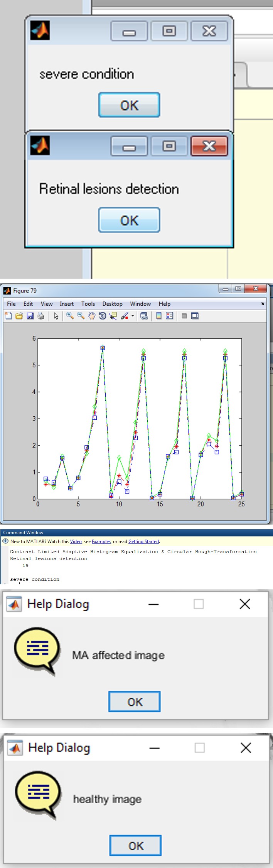Viewport: 273px width, 868px height.
Task: Click inside the plot axes of Figure 79
Action: pyautogui.click(x=140, y=419)
